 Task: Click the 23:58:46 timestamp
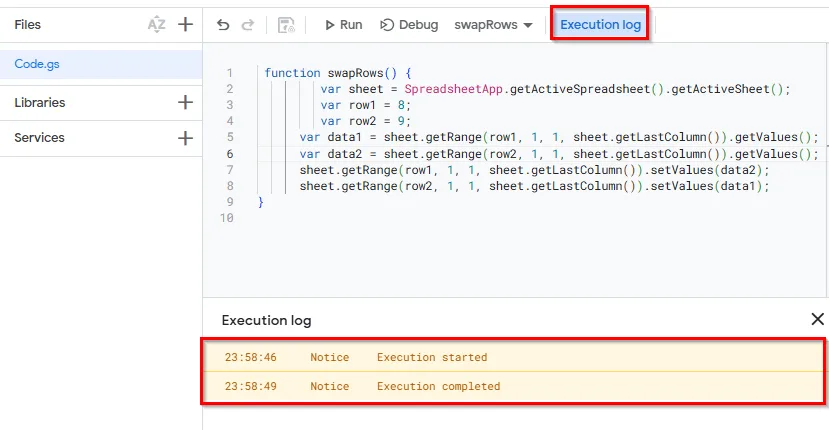tap(251, 357)
